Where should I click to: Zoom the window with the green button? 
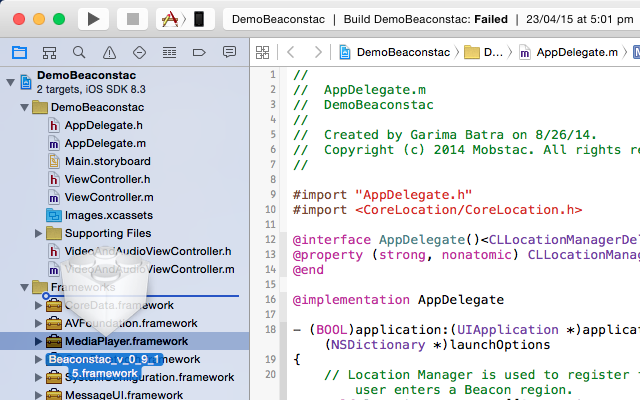[59, 19]
